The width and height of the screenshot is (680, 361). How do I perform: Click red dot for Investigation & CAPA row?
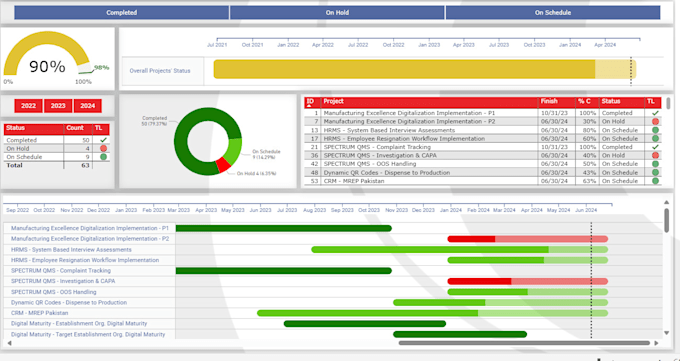click(655, 155)
